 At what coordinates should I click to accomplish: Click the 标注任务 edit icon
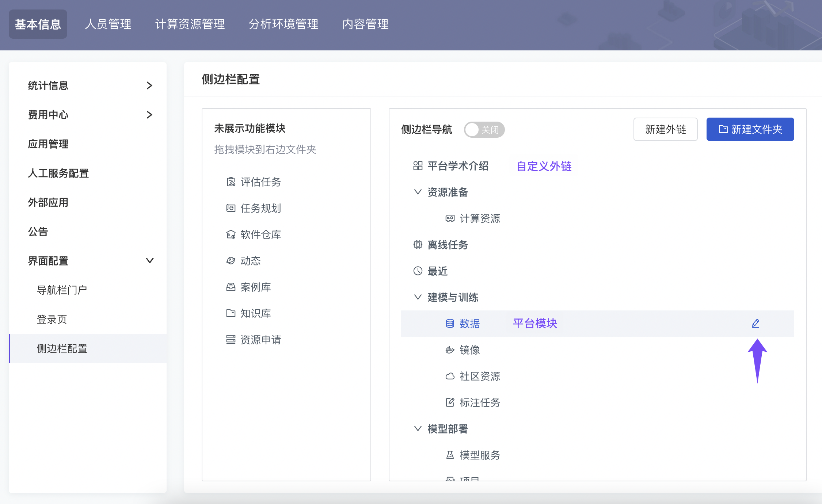tap(450, 402)
